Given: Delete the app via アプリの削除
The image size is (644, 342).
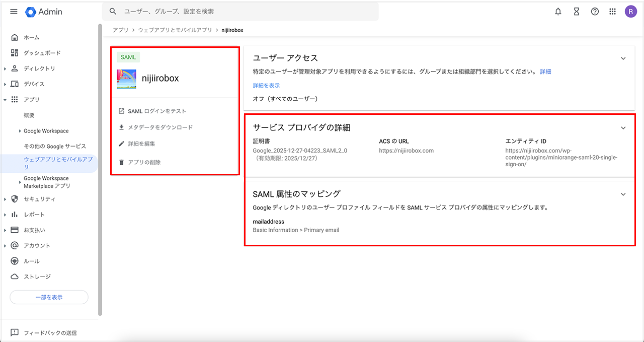Looking at the screenshot, I should (x=144, y=163).
